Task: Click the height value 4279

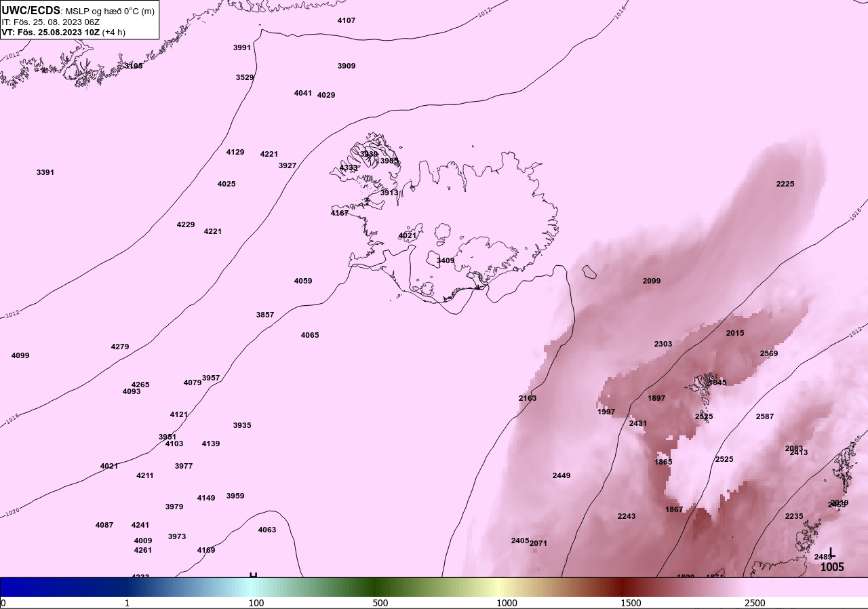Action: pos(120,347)
